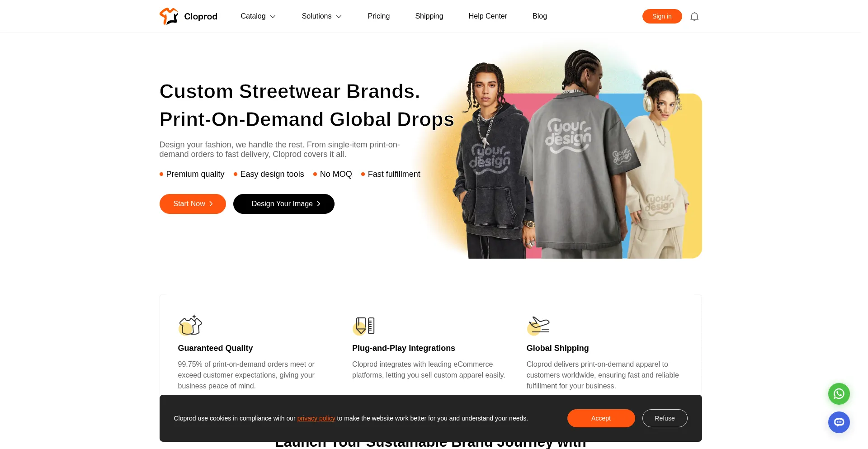Screen dimensions: 868x449
Task: Go to the Shipping page
Action: point(429,16)
